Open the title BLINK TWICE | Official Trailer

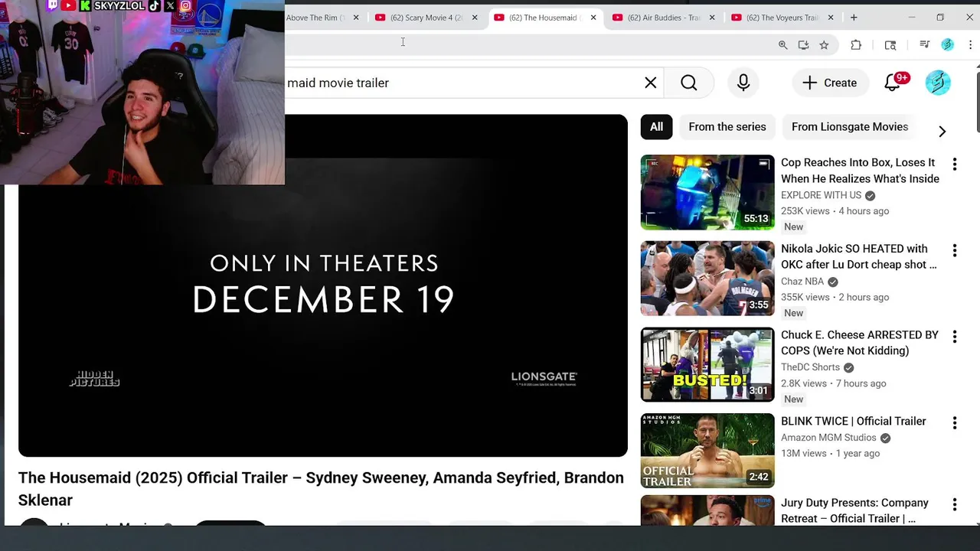[853, 422]
